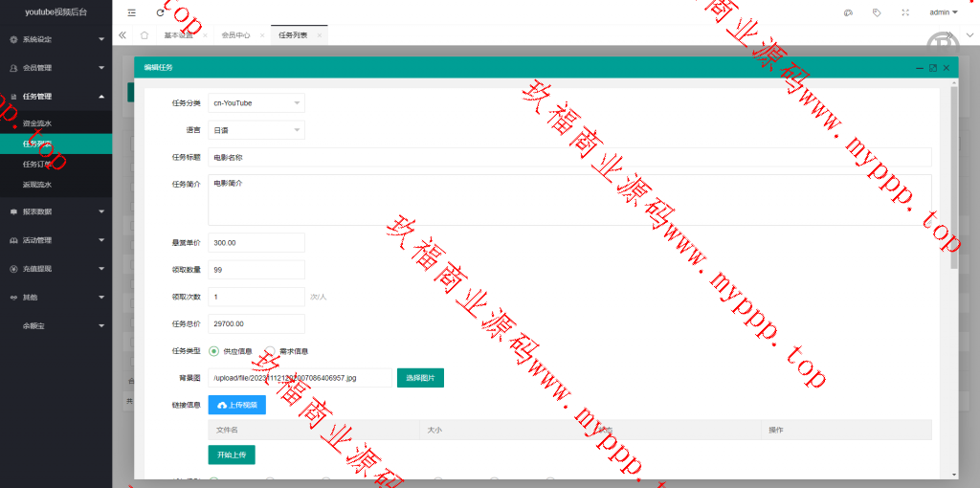Click the 选择图片 button
This screenshot has width=980, height=488.
(x=420, y=378)
